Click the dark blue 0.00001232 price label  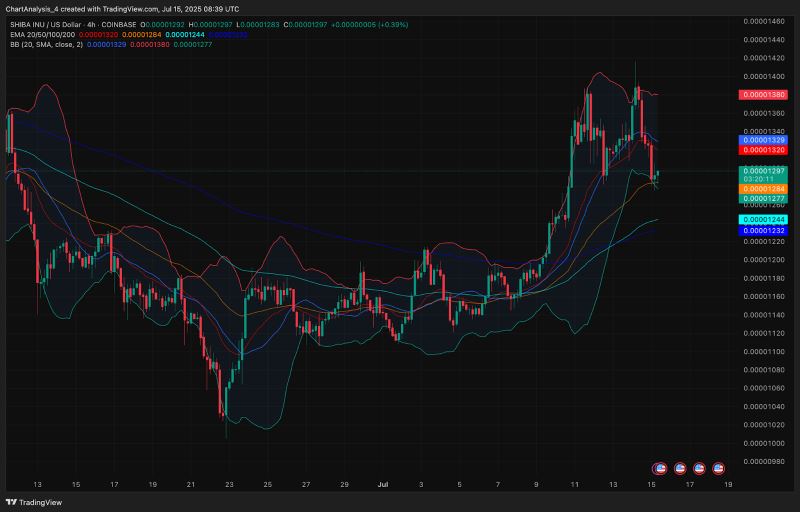coord(764,231)
